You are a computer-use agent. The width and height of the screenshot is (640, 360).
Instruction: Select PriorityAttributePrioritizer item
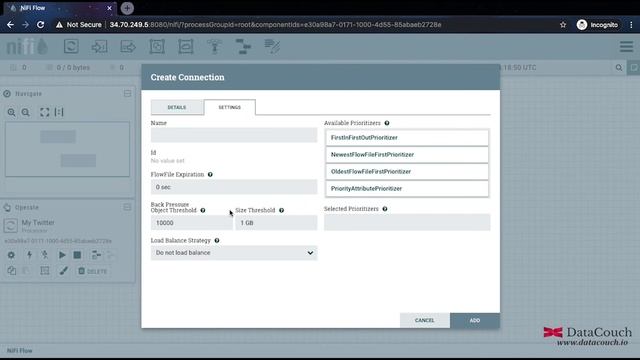click(x=407, y=189)
